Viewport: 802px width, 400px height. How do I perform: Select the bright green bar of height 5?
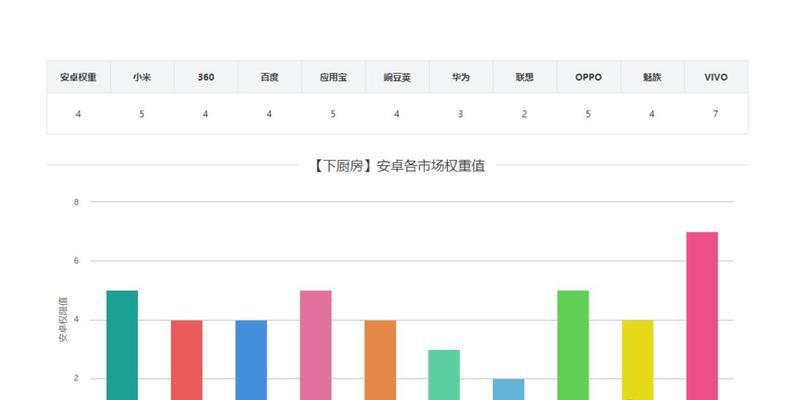coord(573,345)
